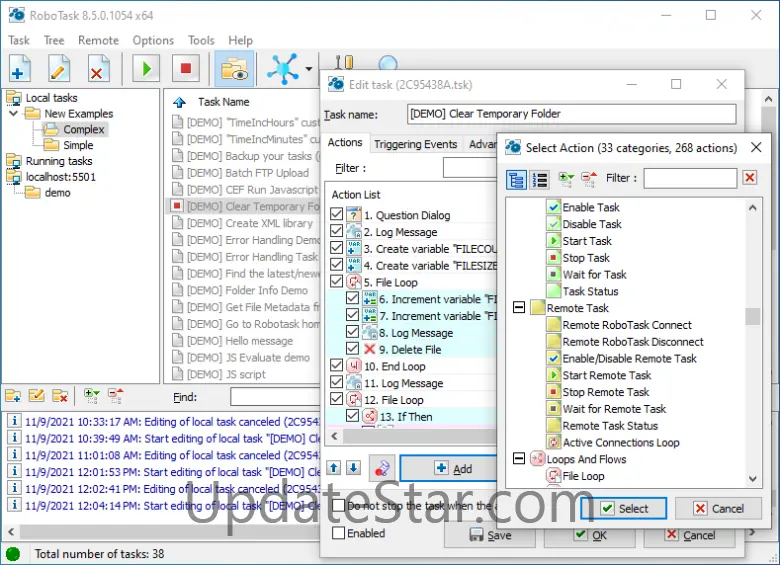Select the Start Task action
Screen dimensions: 780x565
click(586, 241)
